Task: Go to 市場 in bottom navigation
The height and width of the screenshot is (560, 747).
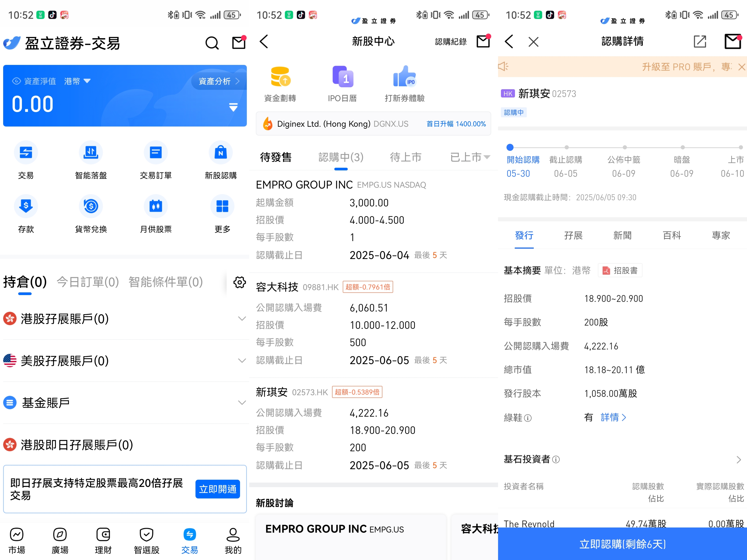Action: click(17, 541)
